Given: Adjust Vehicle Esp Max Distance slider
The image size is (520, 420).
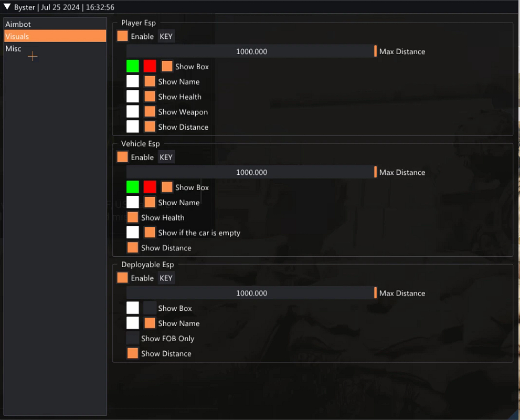Looking at the screenshot, I should coord(251,172).
